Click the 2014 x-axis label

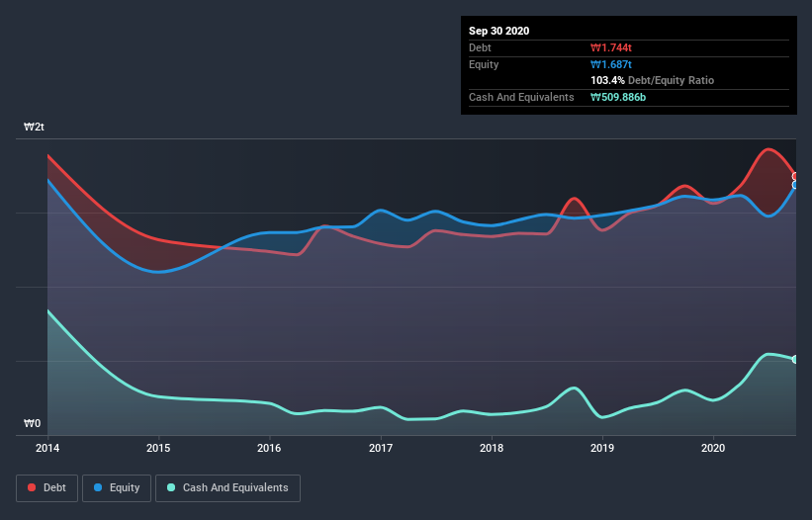click(x=47, y=448)
